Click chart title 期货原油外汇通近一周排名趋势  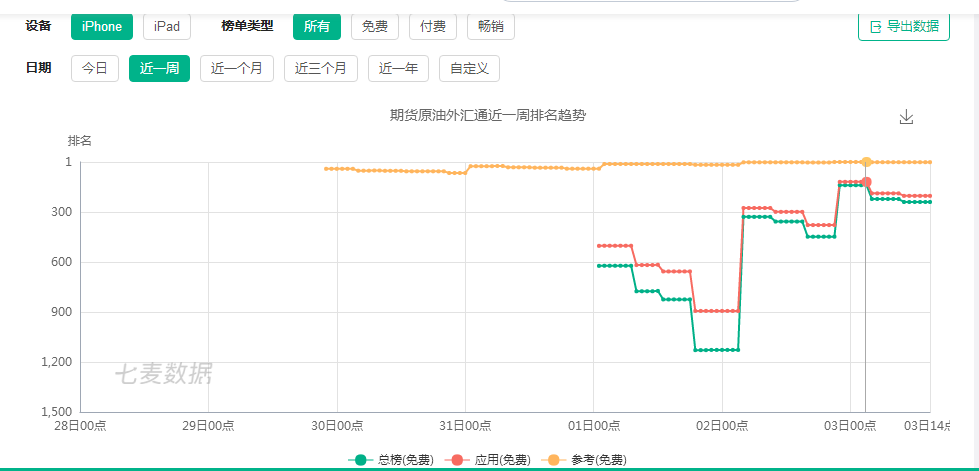click(488, 116)
